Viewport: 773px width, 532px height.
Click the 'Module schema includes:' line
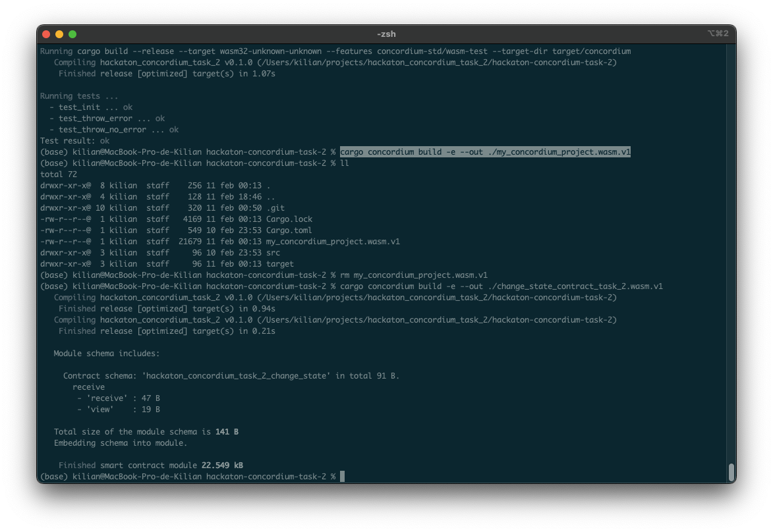[x=107, y=354]
